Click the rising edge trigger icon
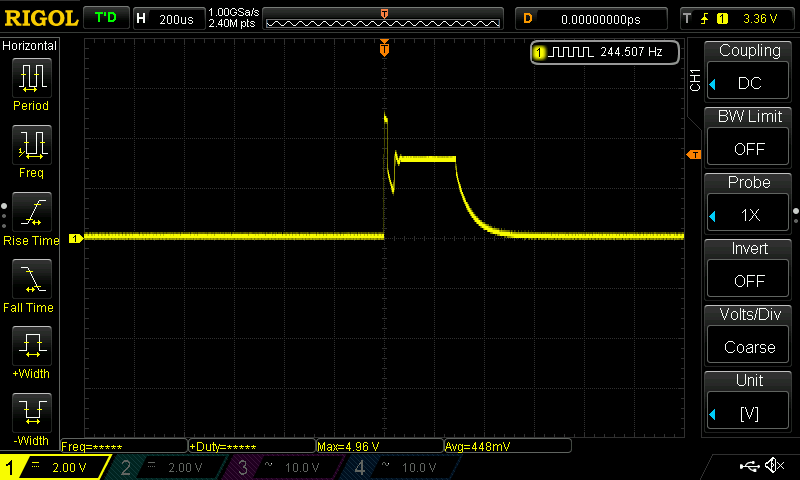 click(x=705, y=19)
